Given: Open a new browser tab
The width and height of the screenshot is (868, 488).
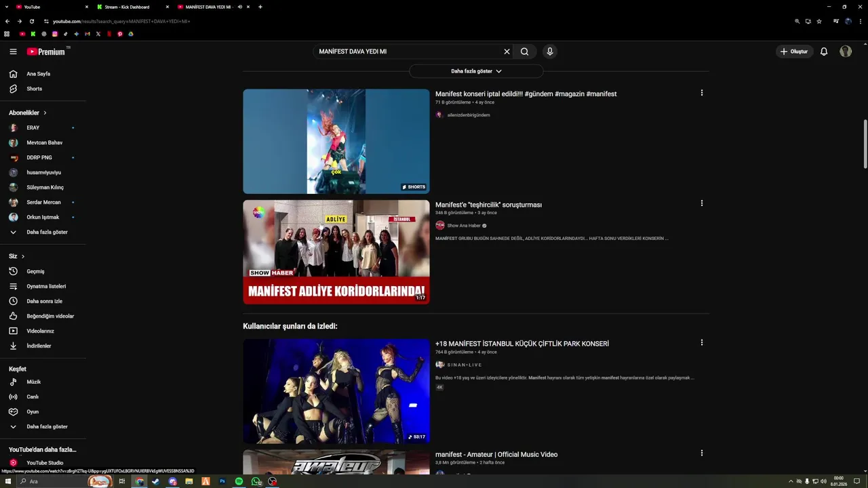Looking at the screenshot, I should [260, 7].
